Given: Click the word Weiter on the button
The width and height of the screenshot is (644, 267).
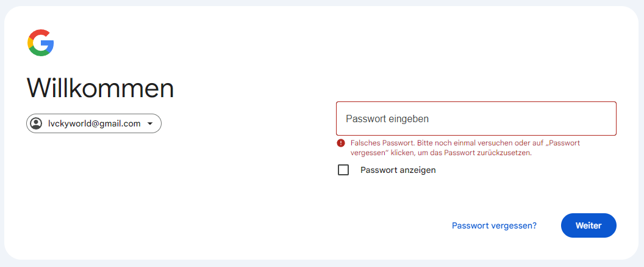Looking at the screenshot, I should [589, 225].
